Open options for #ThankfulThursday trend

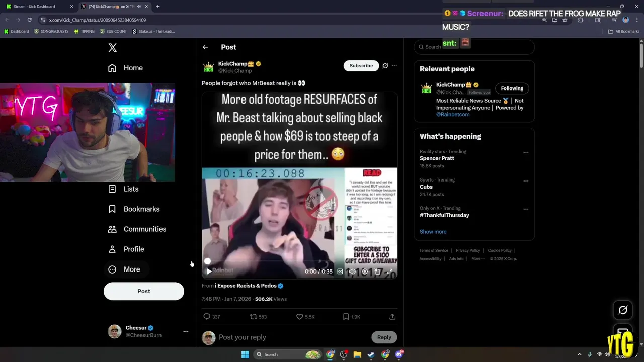526,209
